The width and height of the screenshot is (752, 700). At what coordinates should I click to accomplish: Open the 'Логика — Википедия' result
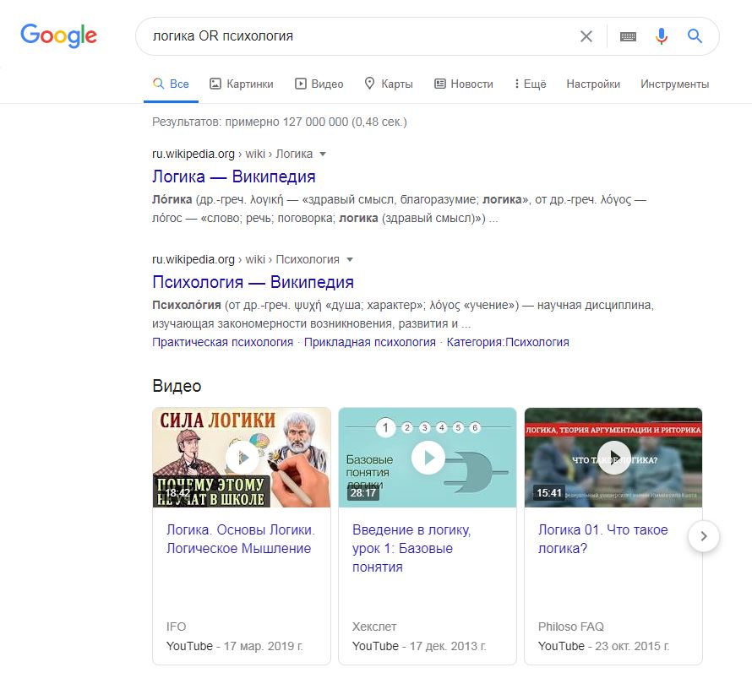pos(233,176)
